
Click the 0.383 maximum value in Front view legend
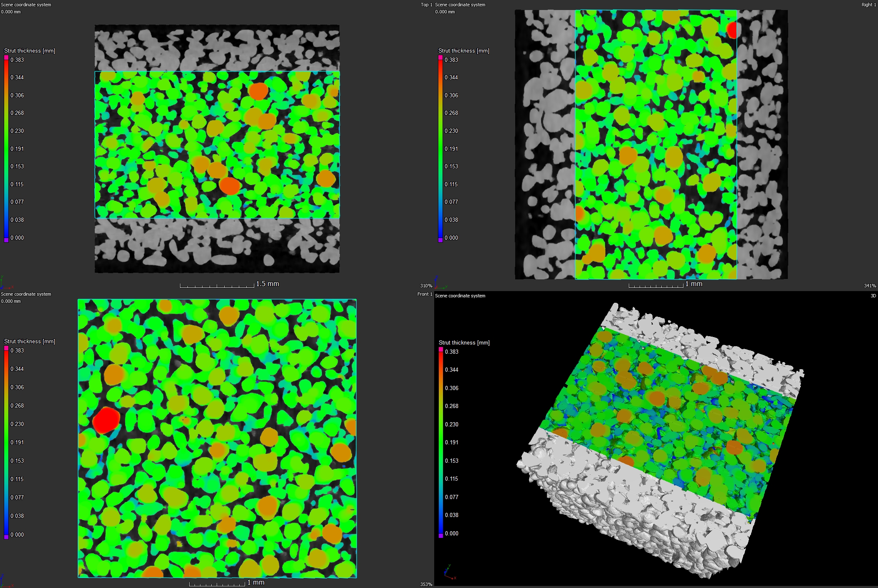[x=17, y=350]
